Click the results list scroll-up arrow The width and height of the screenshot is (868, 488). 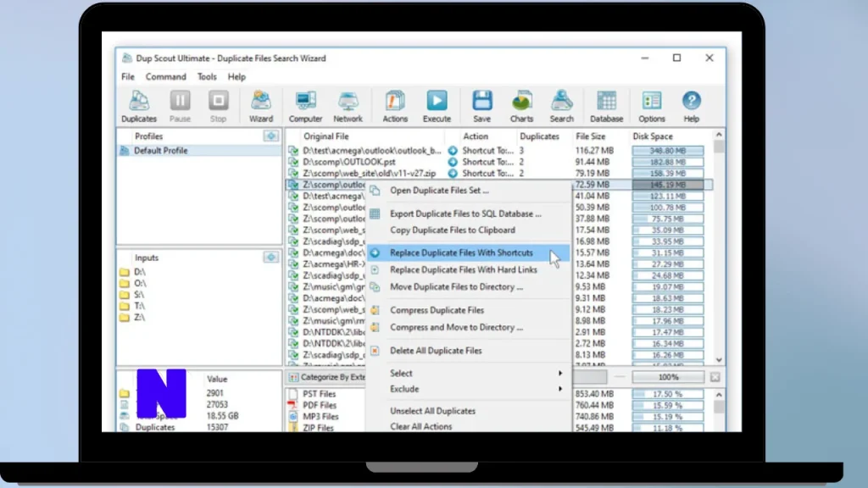(719, 135)
